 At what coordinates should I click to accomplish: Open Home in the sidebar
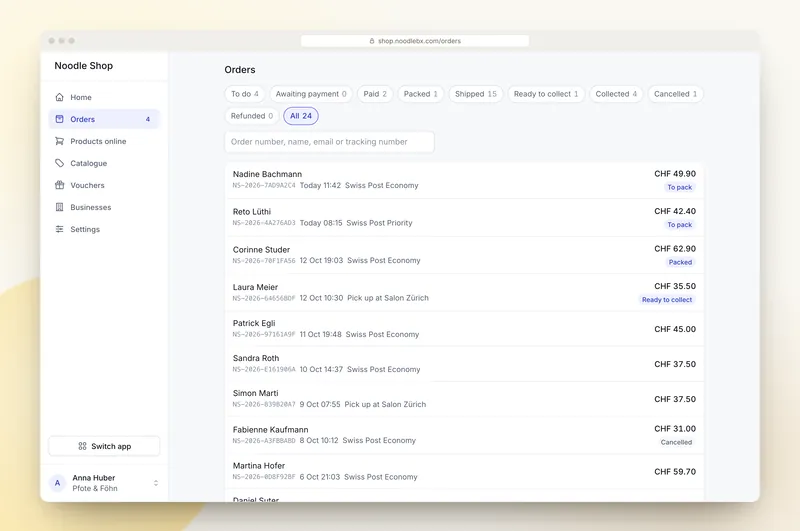104,97
